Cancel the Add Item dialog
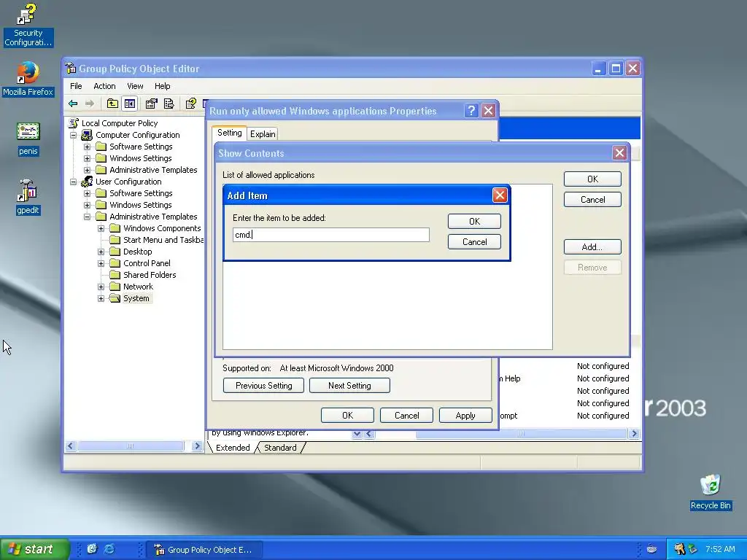747x560 pixels. click(474, 242)
